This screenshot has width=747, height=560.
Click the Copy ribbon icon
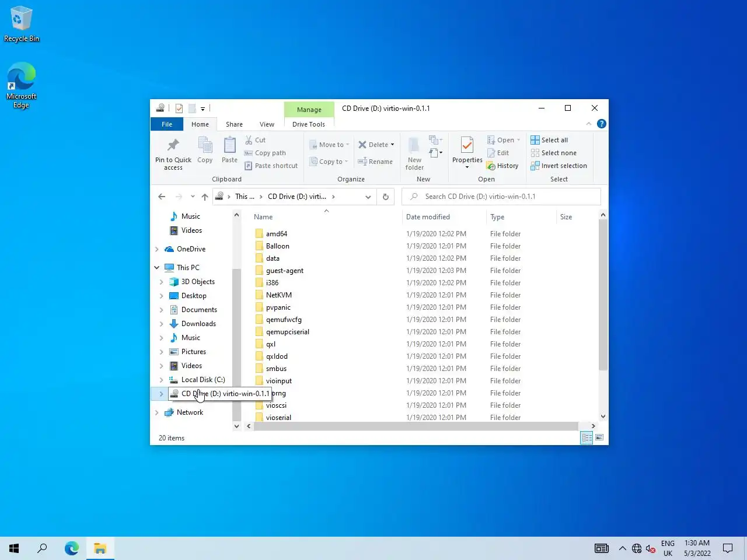pyautogui.click(x=205, y=145)
